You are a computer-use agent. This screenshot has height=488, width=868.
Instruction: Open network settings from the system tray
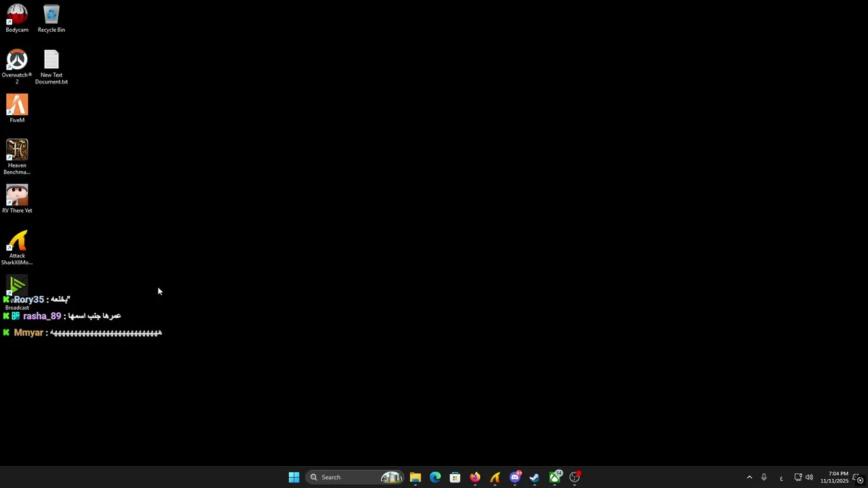coord(798,477)
